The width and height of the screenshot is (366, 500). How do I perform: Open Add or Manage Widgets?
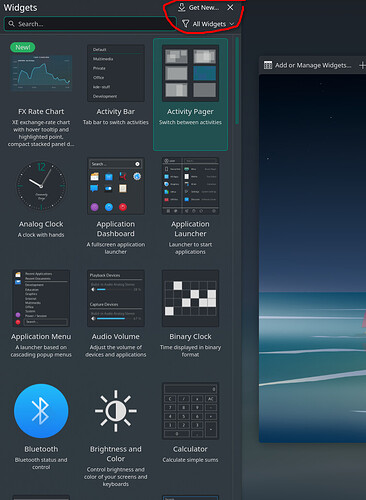click(x=307, y=65)
